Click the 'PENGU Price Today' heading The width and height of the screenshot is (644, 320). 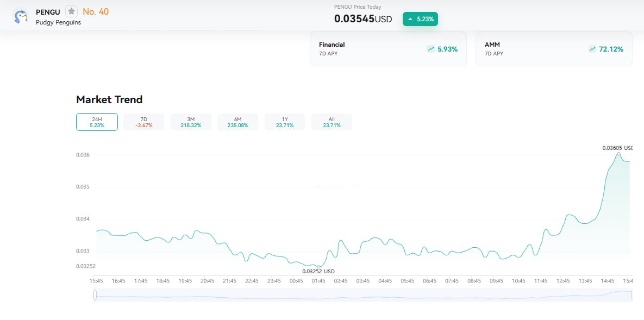coord(358,7)
